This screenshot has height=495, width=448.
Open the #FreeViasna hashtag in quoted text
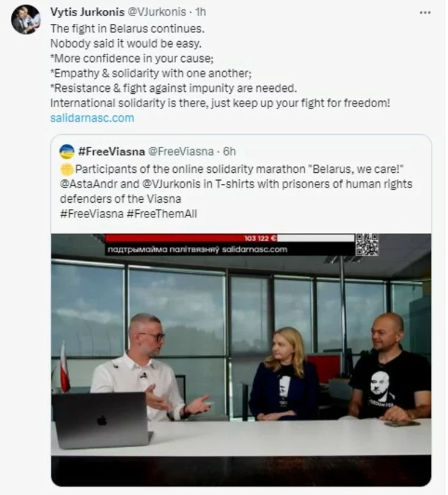coord(91,214)
